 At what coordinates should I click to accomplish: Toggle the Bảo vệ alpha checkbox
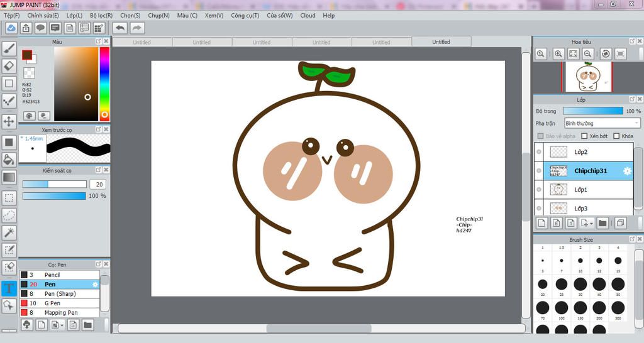coord(540,136)
